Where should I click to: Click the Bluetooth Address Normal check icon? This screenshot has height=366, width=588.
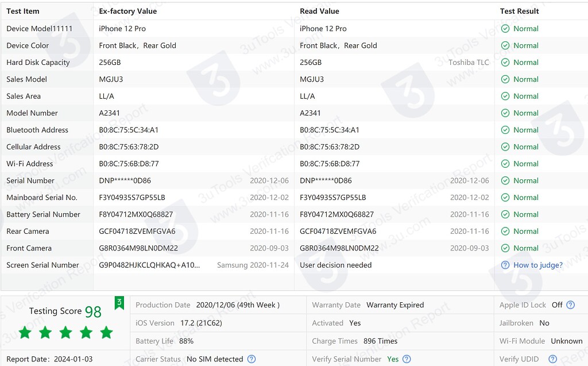[x=505, y=130]
